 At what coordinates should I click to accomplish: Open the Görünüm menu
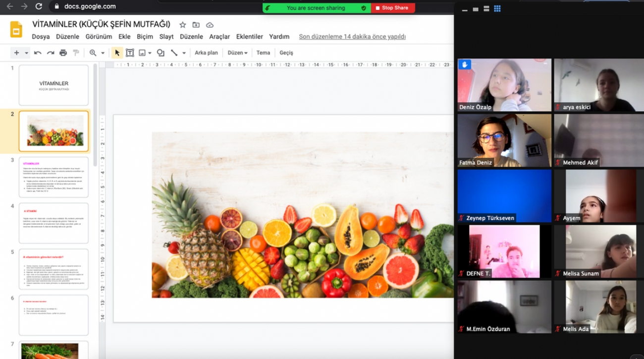(99, 37)
